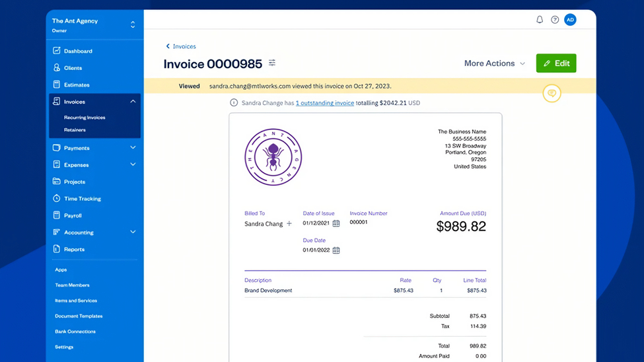Click the Estimates sidebar icon

pos(57,85)
